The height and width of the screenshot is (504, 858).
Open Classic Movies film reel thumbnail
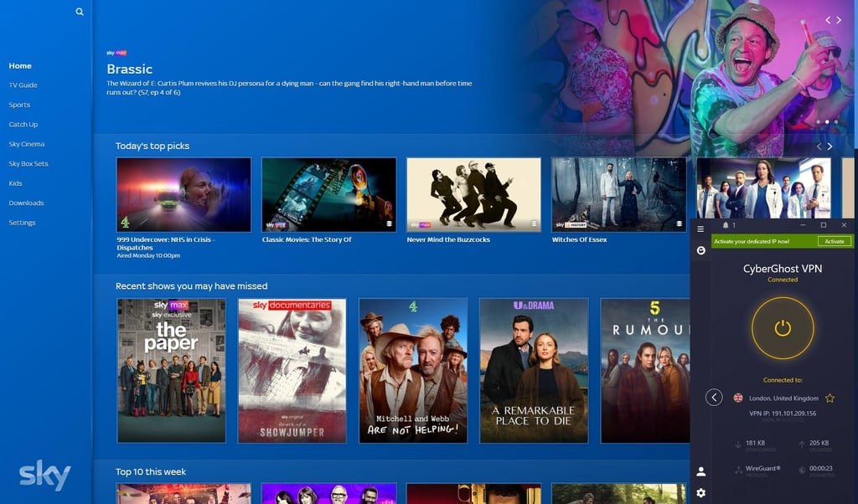pyautogui.click(x=328, y=194)
